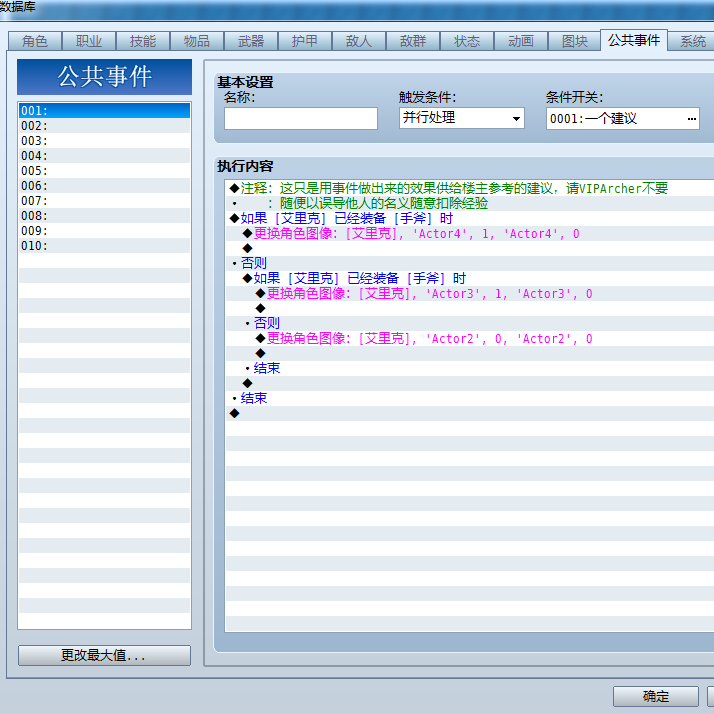The image size is (714, 714).
Task: Select common event 005 in list
Action: pyautogui.click(x=104, y=171)
